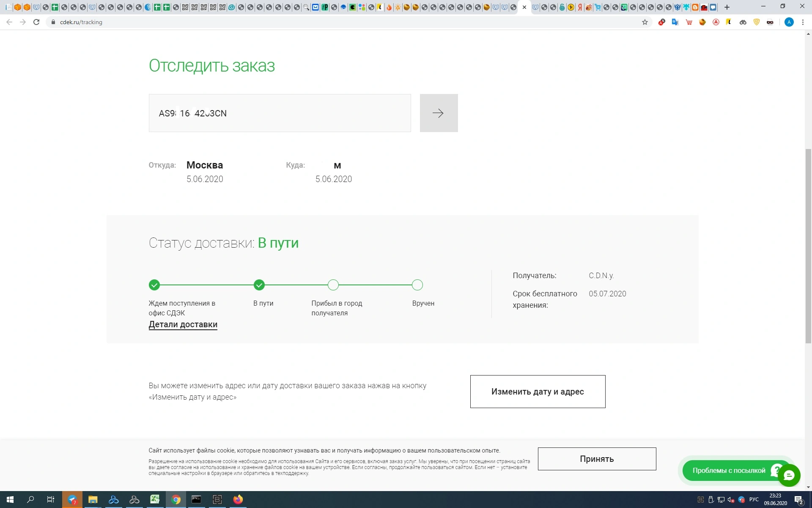The height and width of the screenshot is (508, 812).
Task: Open the binoculars extension icon
Action: click(743, 22)
